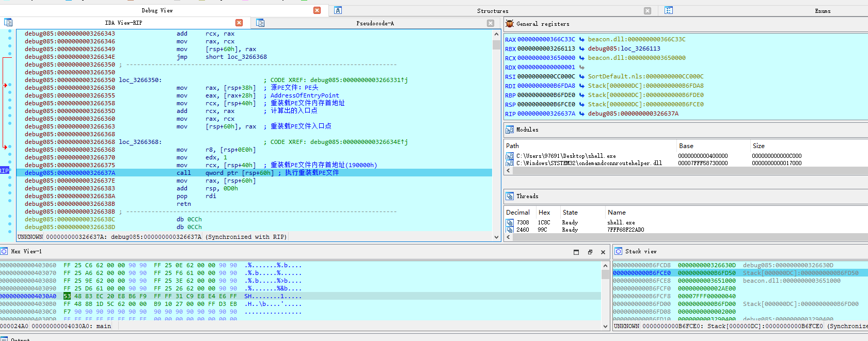Follow RAX register jump arrow
This screenshot has height=341, width=868.
(581, 39)
